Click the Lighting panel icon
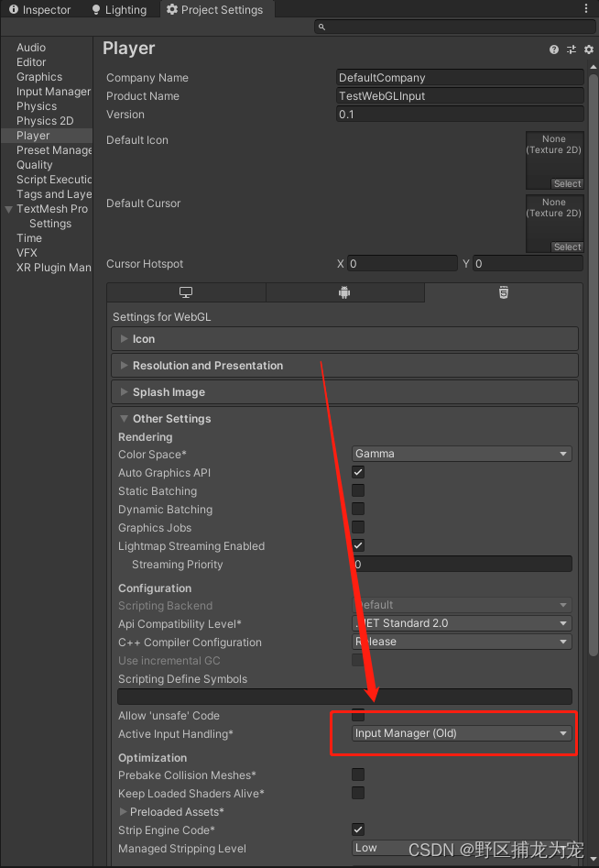The width and height of the screenshot is (599, 868). pos(118,10)
